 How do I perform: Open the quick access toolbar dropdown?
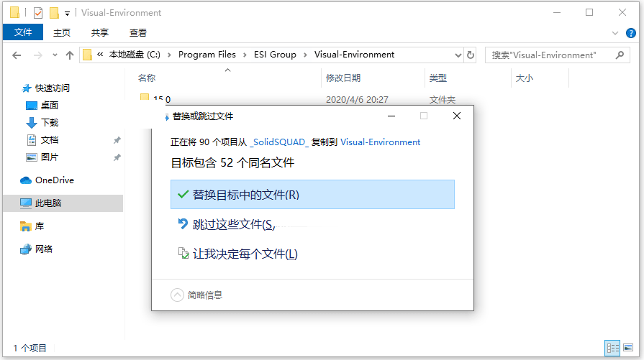coord(67,13)
